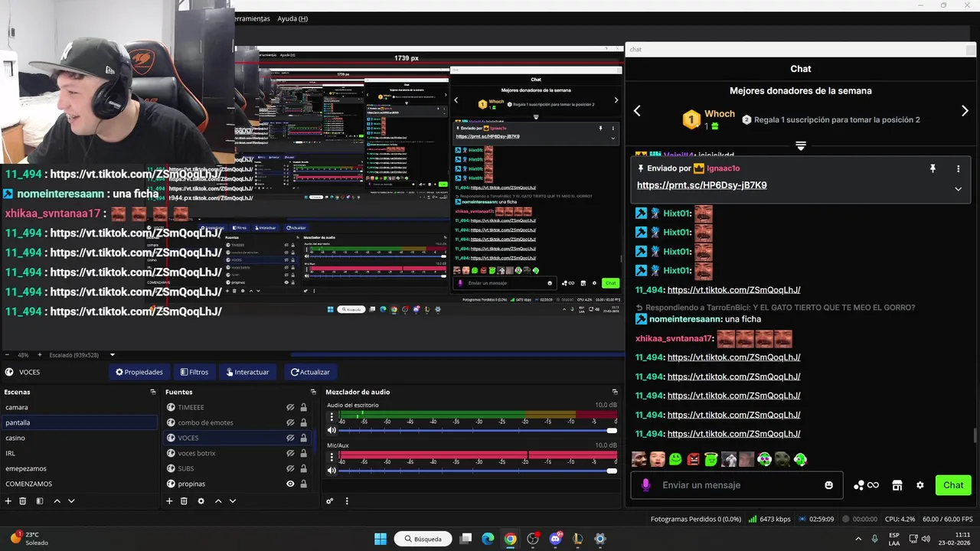The height and width of the screenshot is (551, 980).
Task: Mute the Mic/Aux channel
Action: 332,471
